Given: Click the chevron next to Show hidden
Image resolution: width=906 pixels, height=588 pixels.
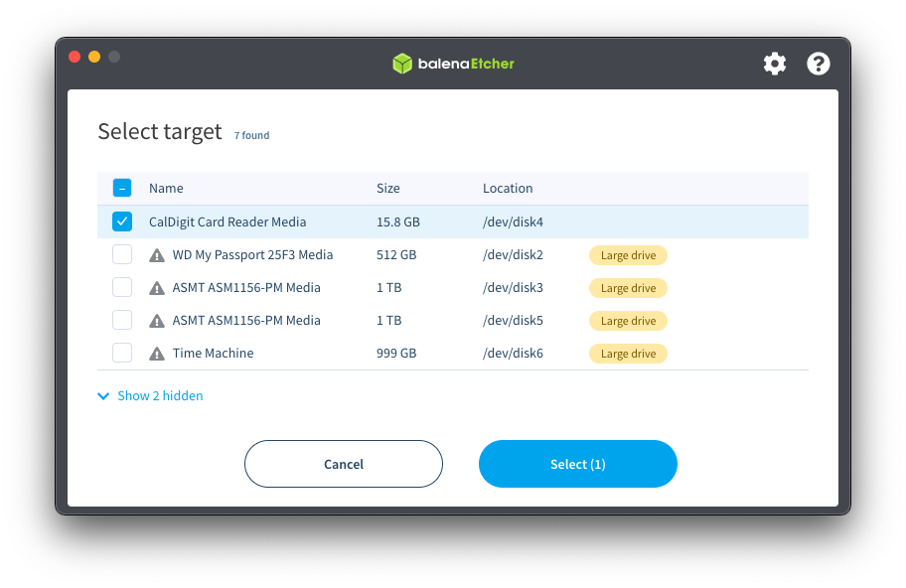Looking at the screenshot, I should pos(103,396).
